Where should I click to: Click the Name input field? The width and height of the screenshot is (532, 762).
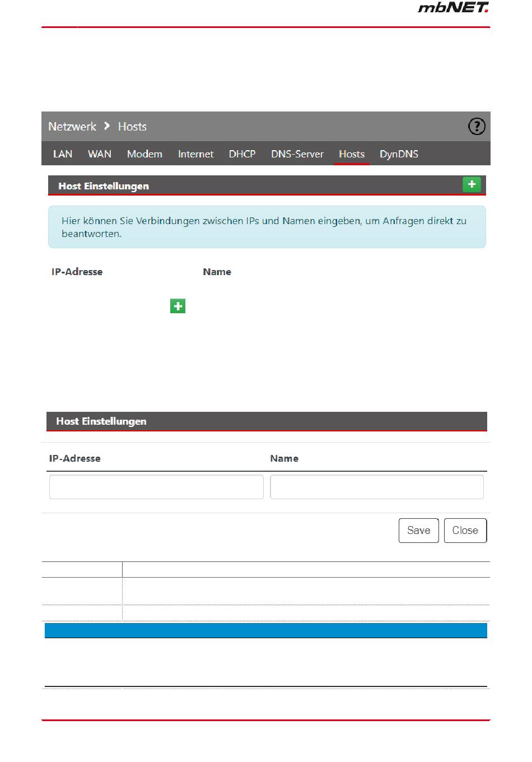[377, 487]
